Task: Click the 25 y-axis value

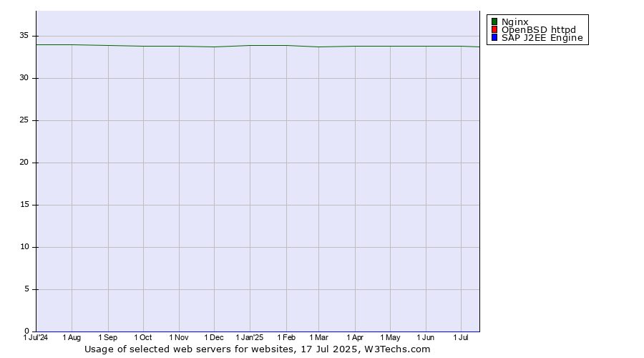Action: click(24, 120)
